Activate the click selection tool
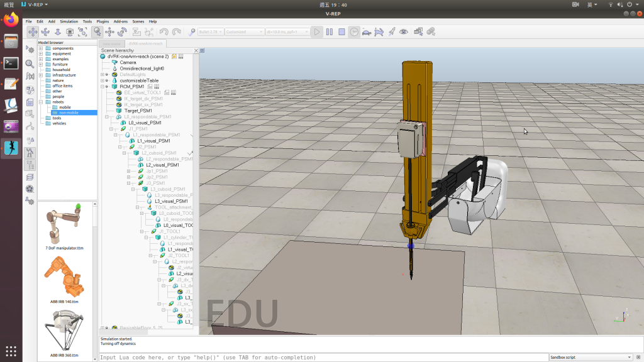644x362 pixels. click(97, 31)
